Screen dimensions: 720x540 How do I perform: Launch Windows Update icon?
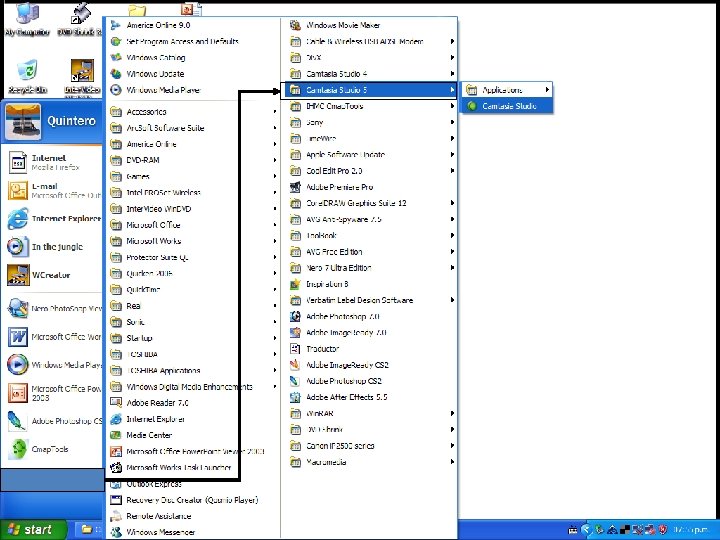[116, 73]
